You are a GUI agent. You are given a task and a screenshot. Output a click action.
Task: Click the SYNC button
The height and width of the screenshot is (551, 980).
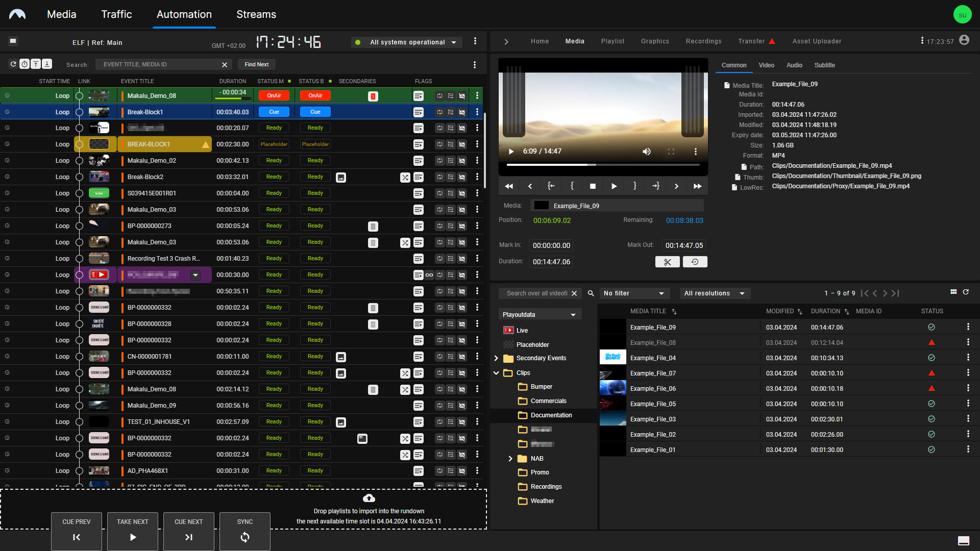click(245, 531)
